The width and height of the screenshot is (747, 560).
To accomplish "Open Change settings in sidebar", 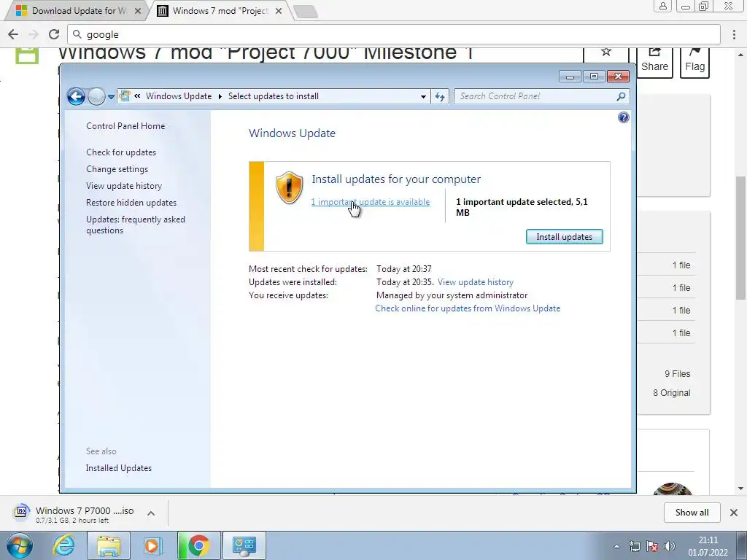I will coord(117,169).
